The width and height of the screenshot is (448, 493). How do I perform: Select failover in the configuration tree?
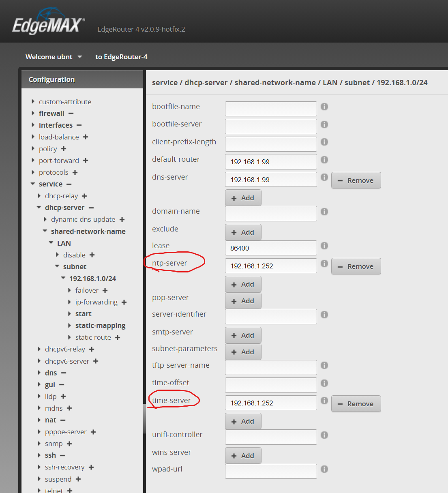[x=87, y=290]
